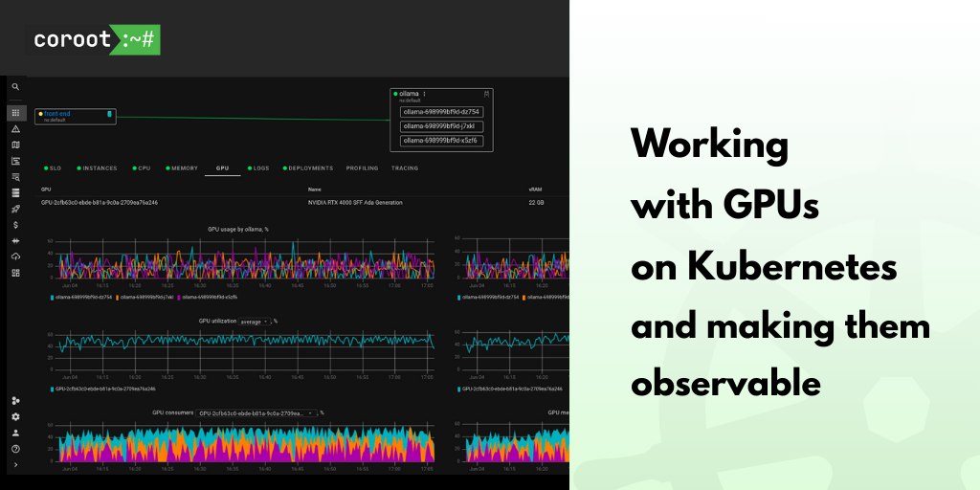This screenshot has height=490, width=980.
Task: Switch to the SLO tab
Action: point(53,168)
